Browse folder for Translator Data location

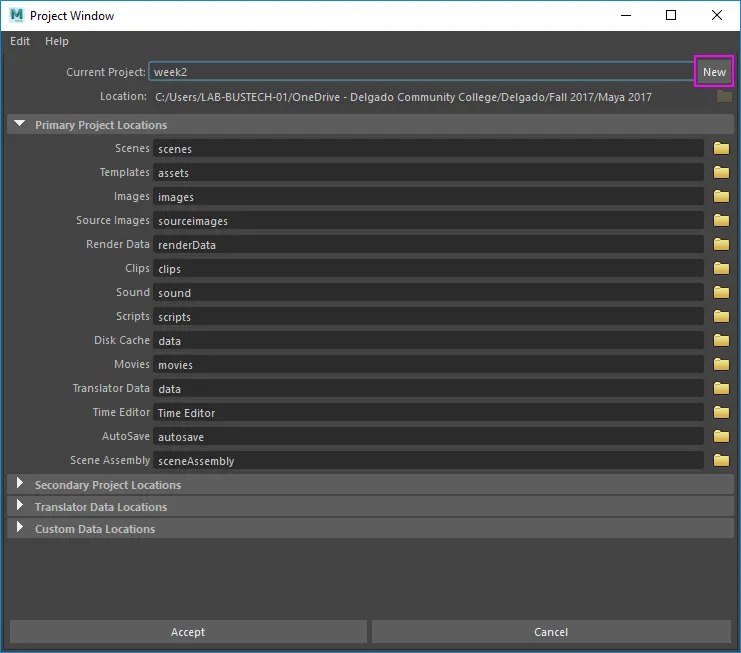point(721,388)
